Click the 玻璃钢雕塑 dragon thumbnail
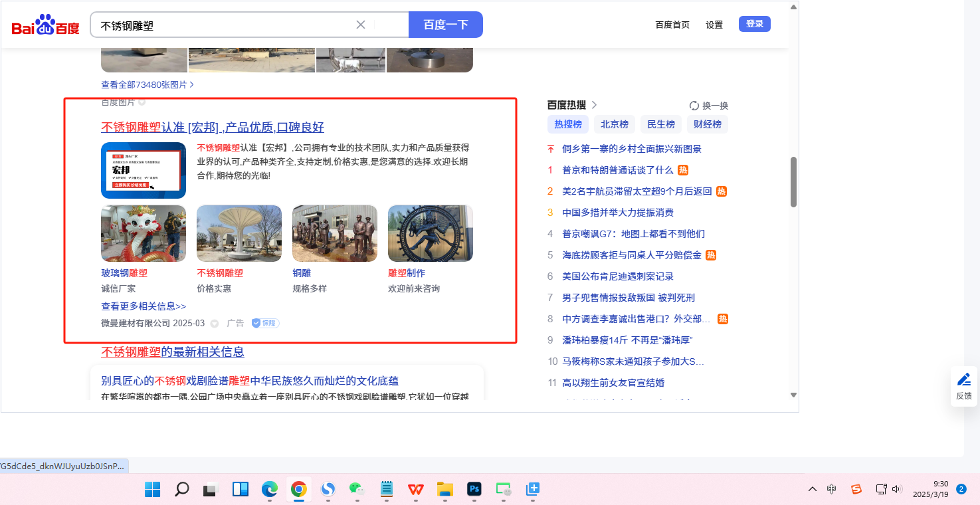Image resolution: width=980 pixels, height=505 pixels. pos(144,233)
